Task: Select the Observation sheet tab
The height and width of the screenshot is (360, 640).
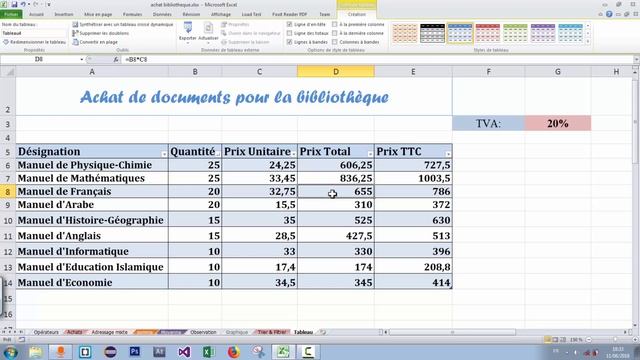Action: coord(203,332)
